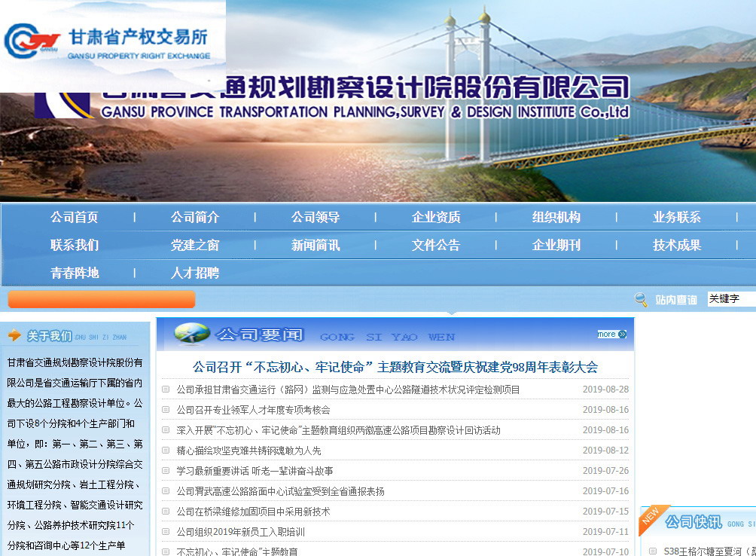Open news 公司承担甘肃省交通运行监测检测项目

point(348,390)
